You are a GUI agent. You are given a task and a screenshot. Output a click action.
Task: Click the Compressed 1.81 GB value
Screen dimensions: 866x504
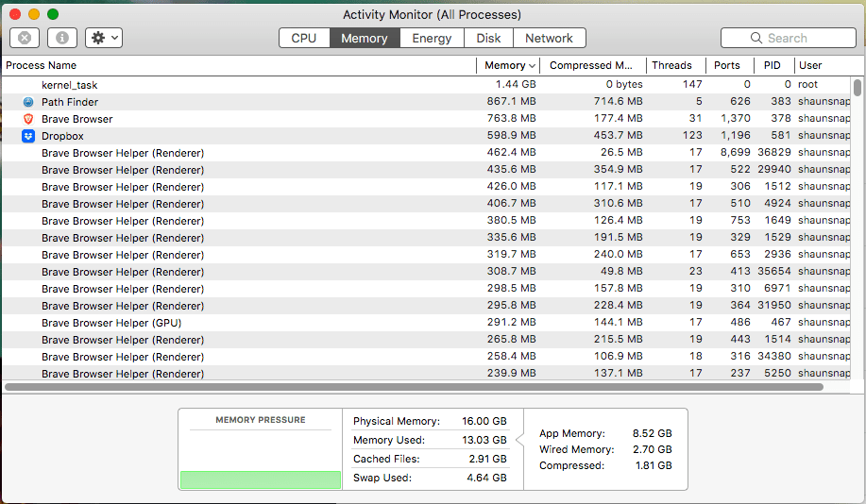[654, 465]
